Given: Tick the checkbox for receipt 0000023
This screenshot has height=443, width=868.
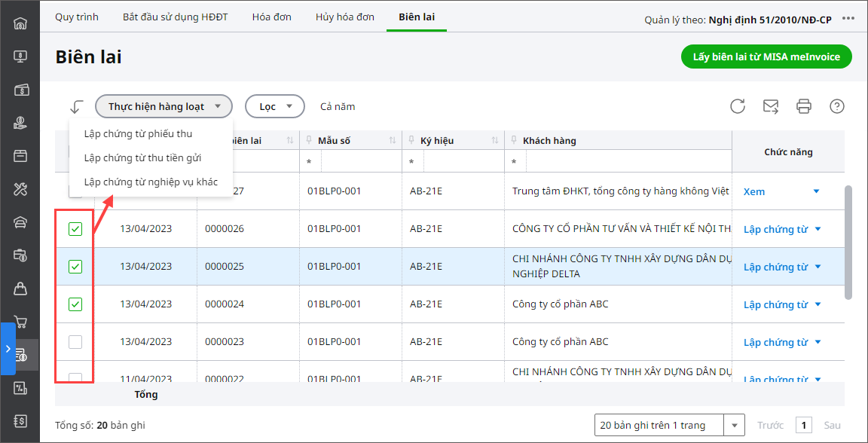Looking at the screenshot, I should [75, 342].
